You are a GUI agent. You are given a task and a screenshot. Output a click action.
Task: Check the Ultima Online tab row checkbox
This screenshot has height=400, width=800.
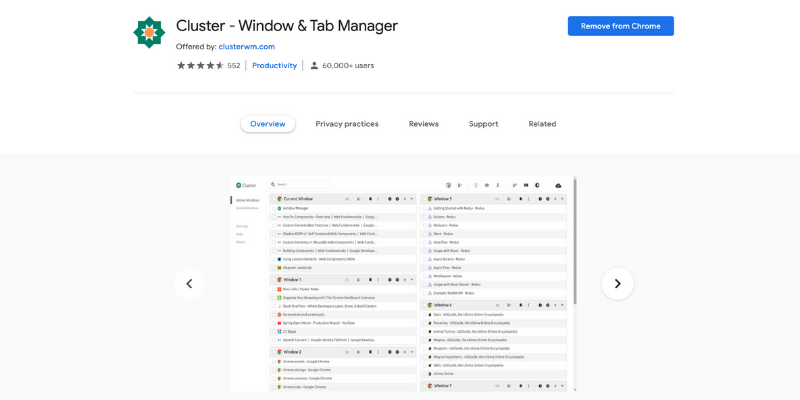pos(424,373)
